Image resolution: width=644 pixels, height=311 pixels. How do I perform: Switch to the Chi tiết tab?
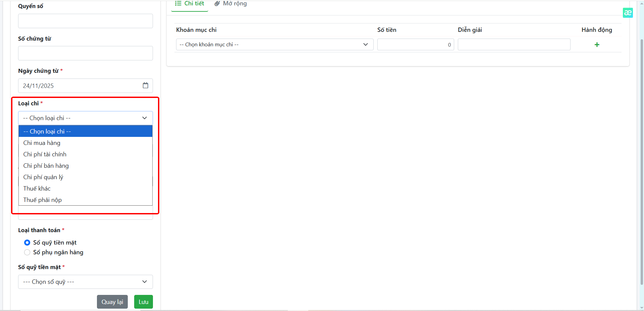(x=190, y=4)
